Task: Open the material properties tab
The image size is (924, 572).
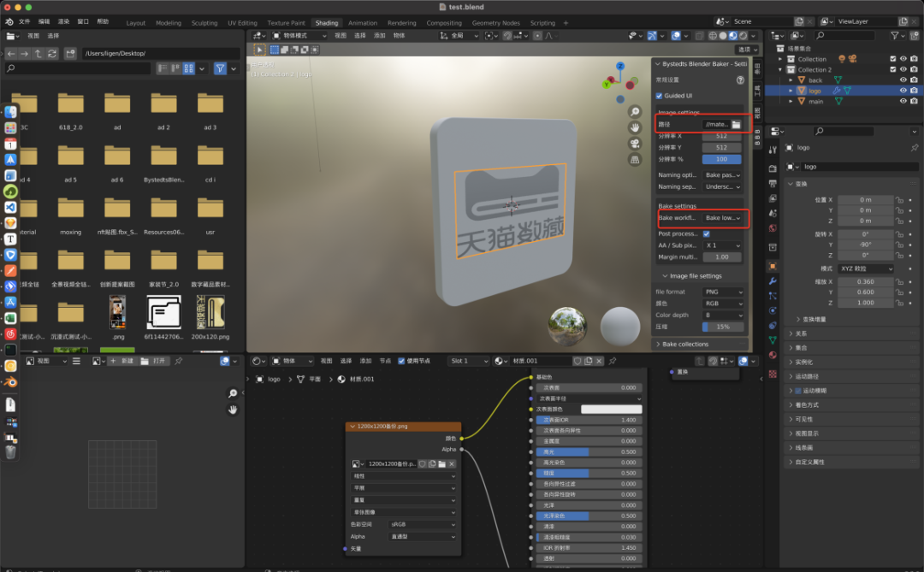Action: pyautogui.click(x=773, y=355)
